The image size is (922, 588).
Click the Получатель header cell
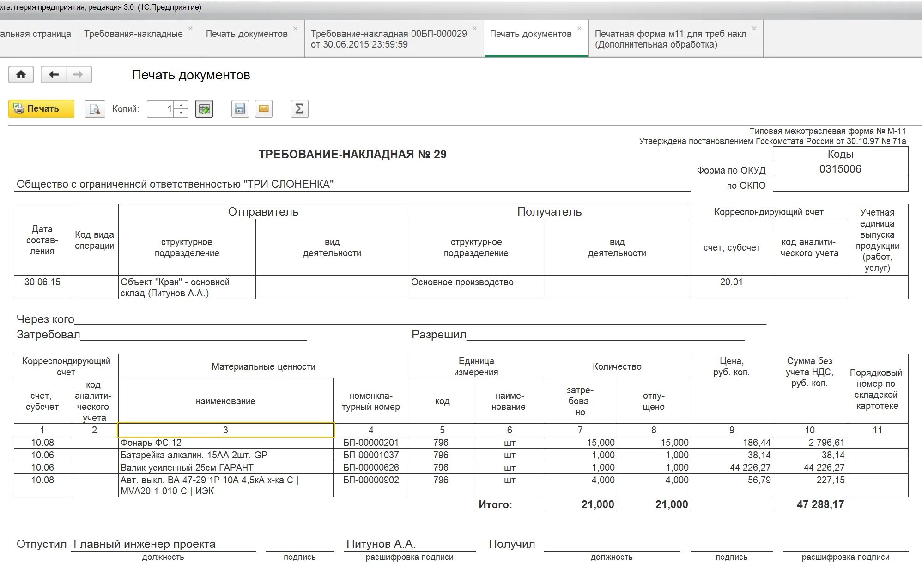coord(550,211)
